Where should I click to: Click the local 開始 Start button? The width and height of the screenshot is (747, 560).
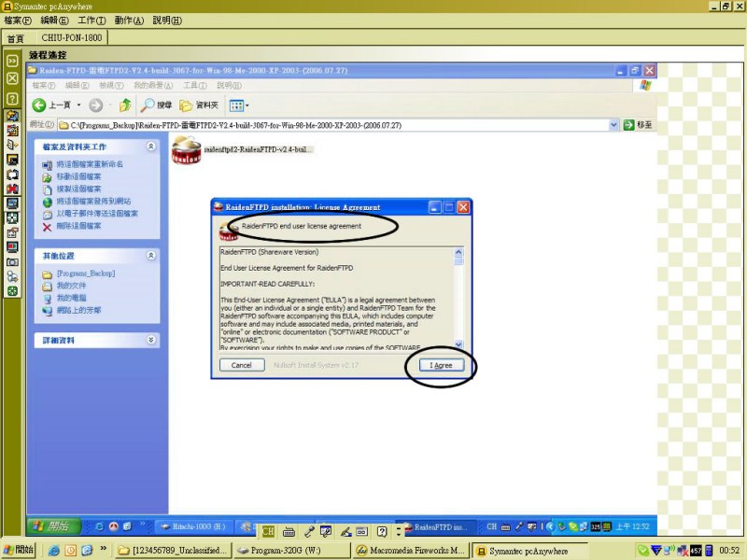coord(19,550)
